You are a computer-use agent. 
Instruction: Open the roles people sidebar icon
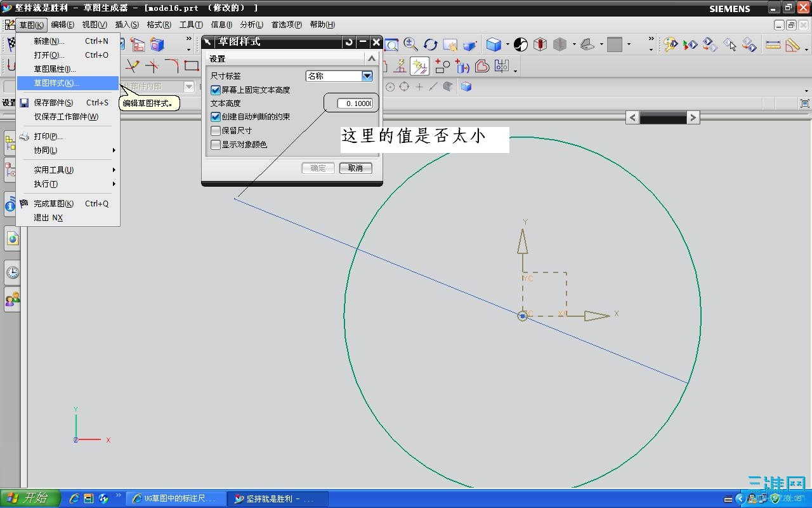coord(13,298)
